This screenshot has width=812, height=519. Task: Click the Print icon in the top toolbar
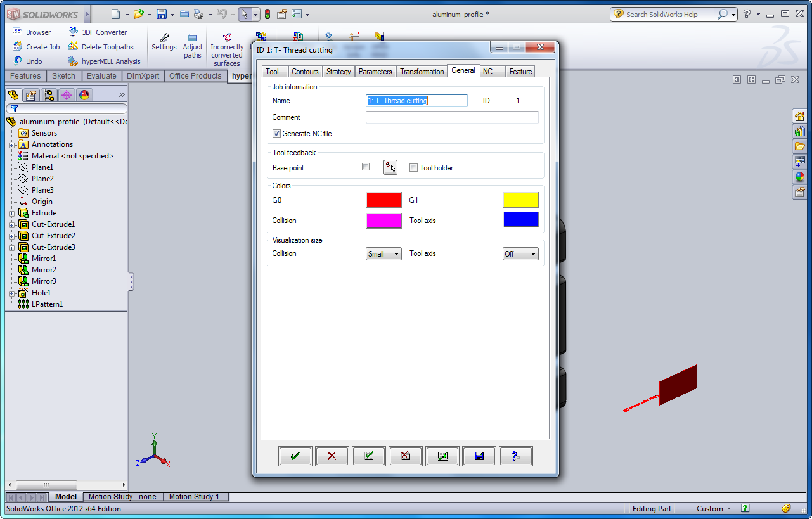[x=198, y=14]
